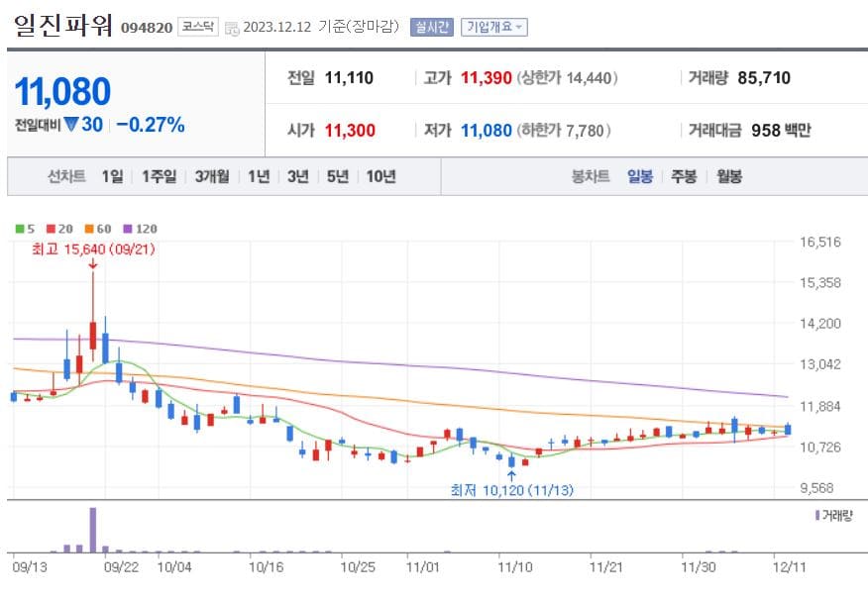Screen dimensions: 868x598
Task: Click the current price 11,080 in large blue
Action: point(62,91)
